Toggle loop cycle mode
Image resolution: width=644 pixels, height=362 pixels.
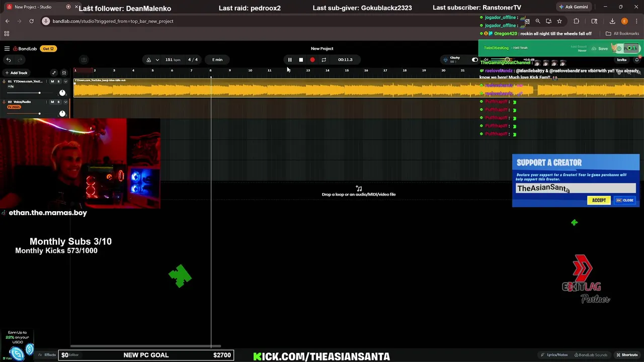324,60
